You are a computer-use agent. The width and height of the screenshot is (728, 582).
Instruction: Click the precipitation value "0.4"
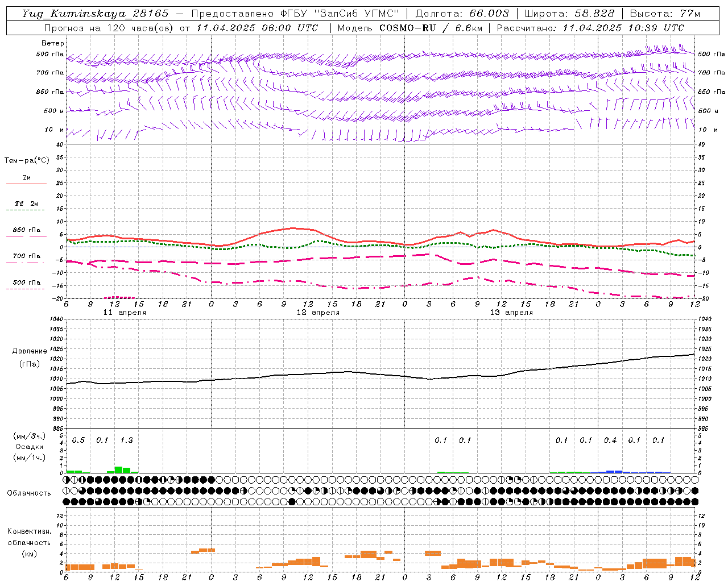click(x=610, y=440)
